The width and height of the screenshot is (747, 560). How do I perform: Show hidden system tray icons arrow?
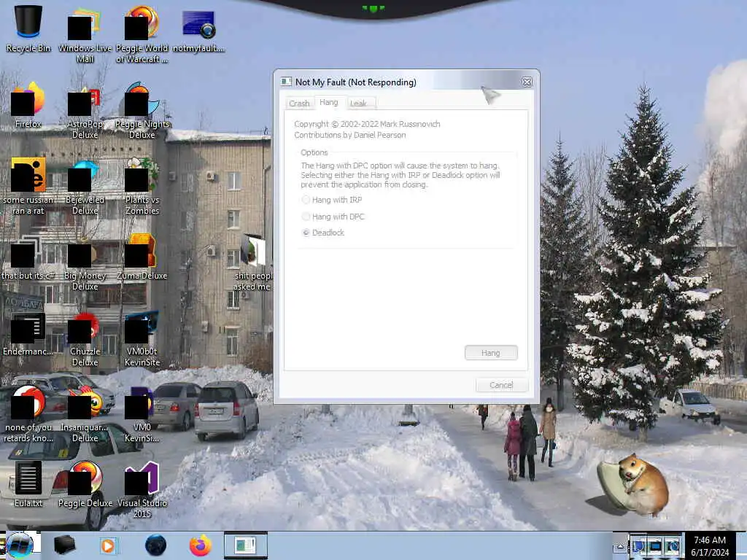point(620,547)
